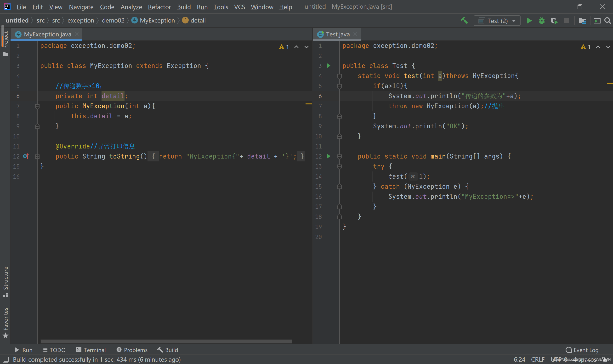Collapse if block fold at line 5 in Test.java
The height and width of the screenshot is (364, 613).
[x=339, y=86]
